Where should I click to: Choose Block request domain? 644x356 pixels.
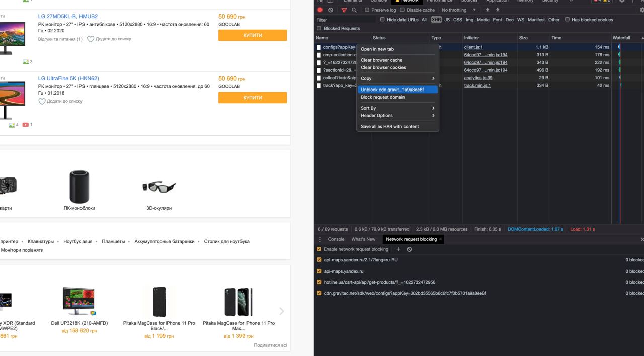click(x=397, y=97)
